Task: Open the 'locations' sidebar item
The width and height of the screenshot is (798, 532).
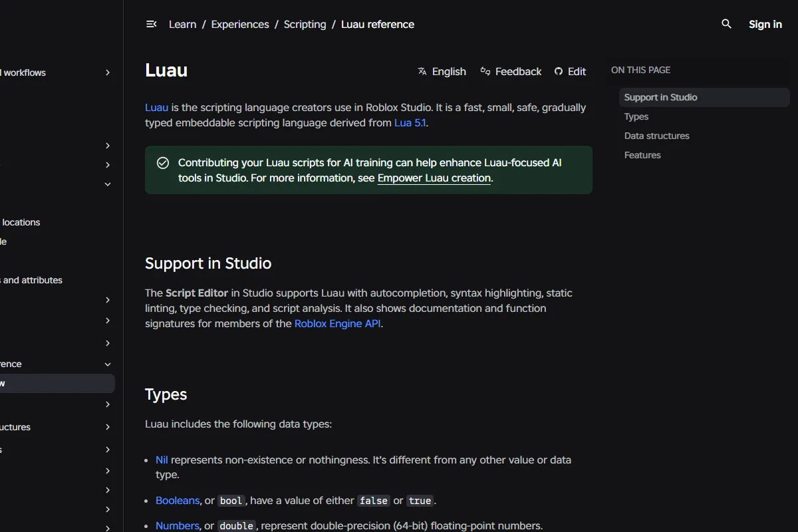Action: (21, 222)
